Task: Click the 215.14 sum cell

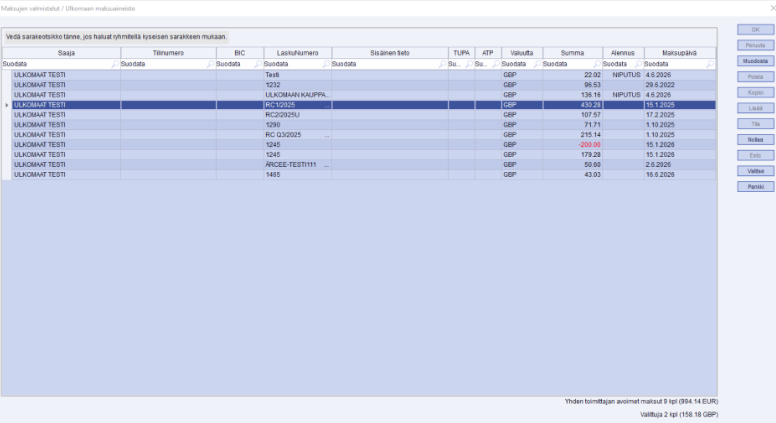Action: click(x=573, y=135)
